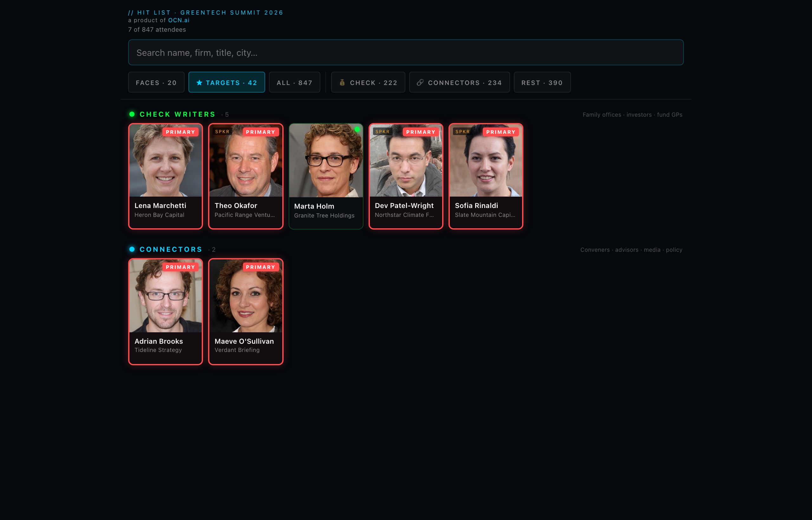
Task: Click SPKR tag on Sofia Rinaldi card
Action: tap(462, 132)
